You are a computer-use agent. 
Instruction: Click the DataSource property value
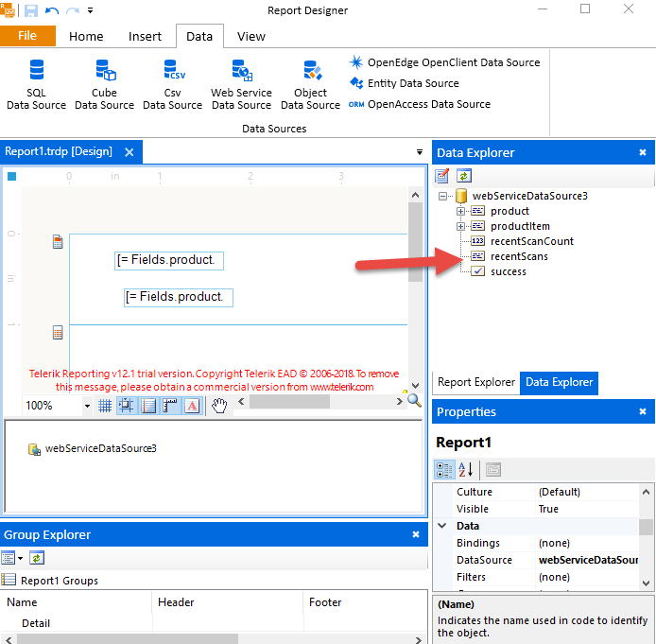(587, 561)
